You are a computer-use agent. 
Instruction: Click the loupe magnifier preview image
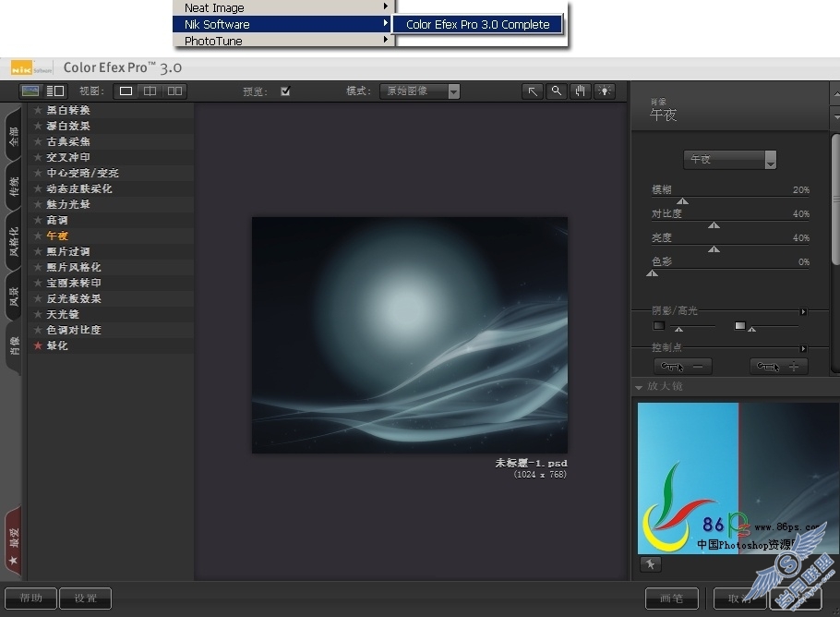[738, 478]
